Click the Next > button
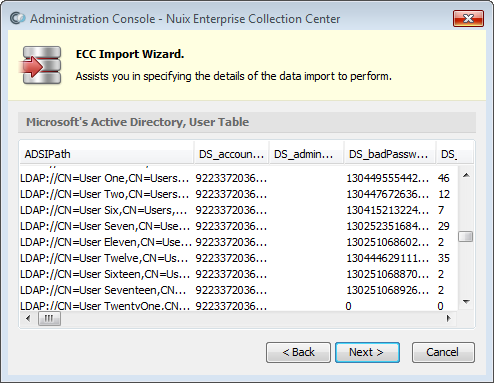 point(367,352)
